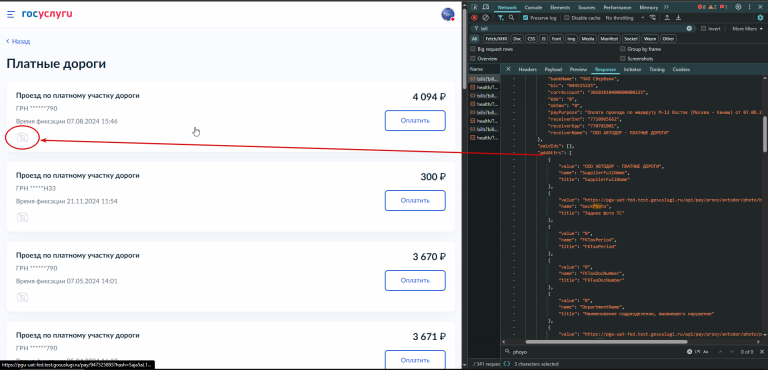
Task: Open no-photo icon for the 3 670 ₽ bill
Action: (22, 297)
